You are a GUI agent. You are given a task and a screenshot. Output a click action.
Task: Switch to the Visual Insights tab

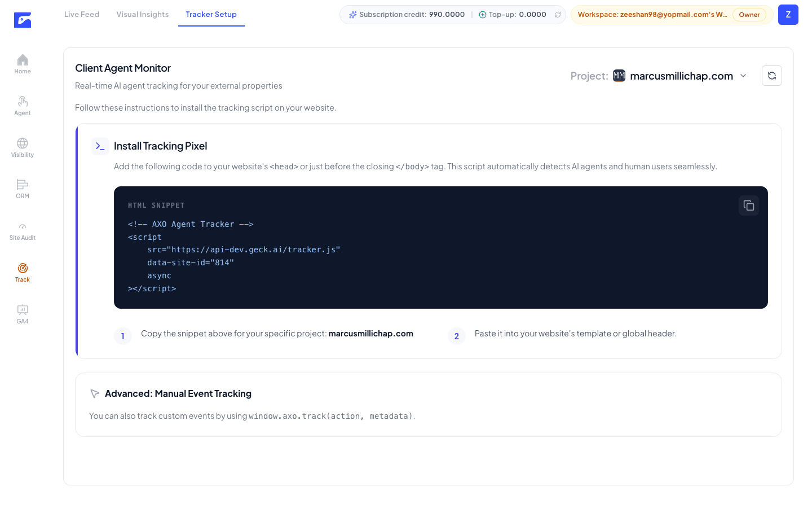(143, 14)
